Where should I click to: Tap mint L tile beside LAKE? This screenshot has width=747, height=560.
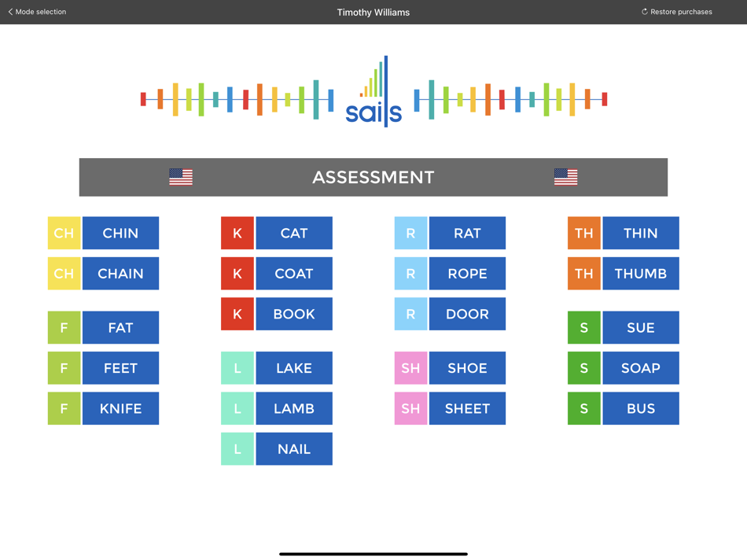pos(237,368)
